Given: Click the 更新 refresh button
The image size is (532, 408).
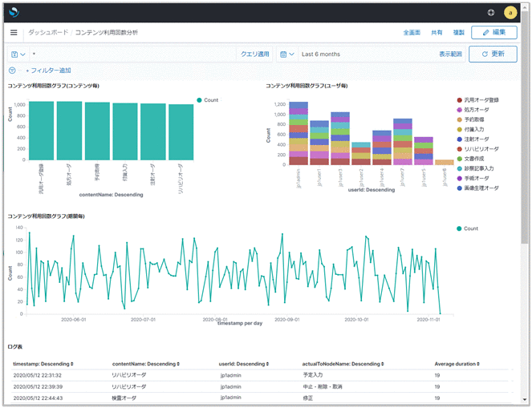Looking at the screenshot, I should [x=493, y=55].
